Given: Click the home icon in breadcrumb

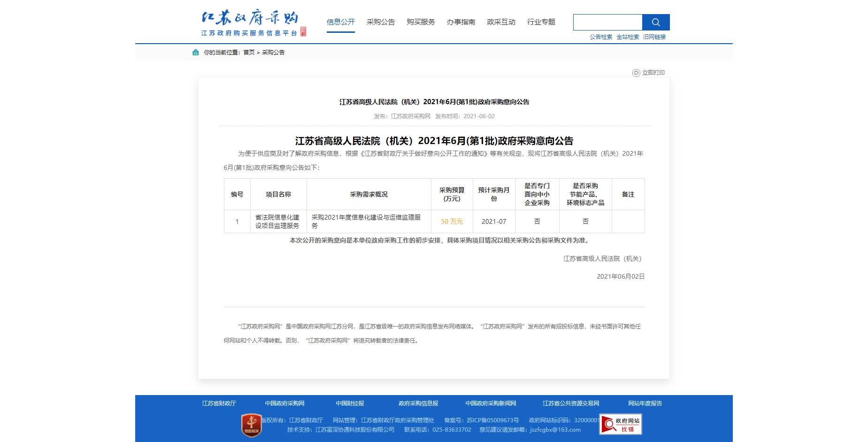Looking at the screenshot, I should tap(195, 53).
